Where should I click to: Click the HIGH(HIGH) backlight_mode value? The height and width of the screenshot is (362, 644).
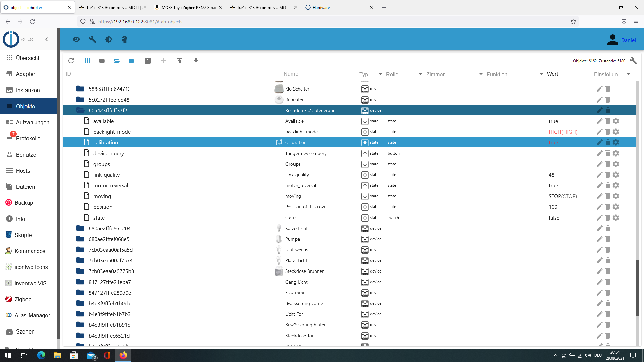(x=563, y=132)
